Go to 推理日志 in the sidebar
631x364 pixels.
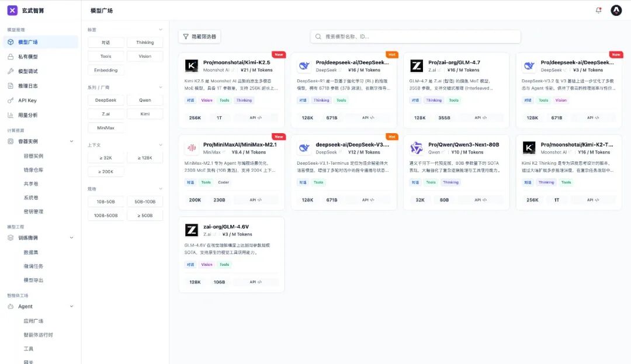[x=28, y=86]
